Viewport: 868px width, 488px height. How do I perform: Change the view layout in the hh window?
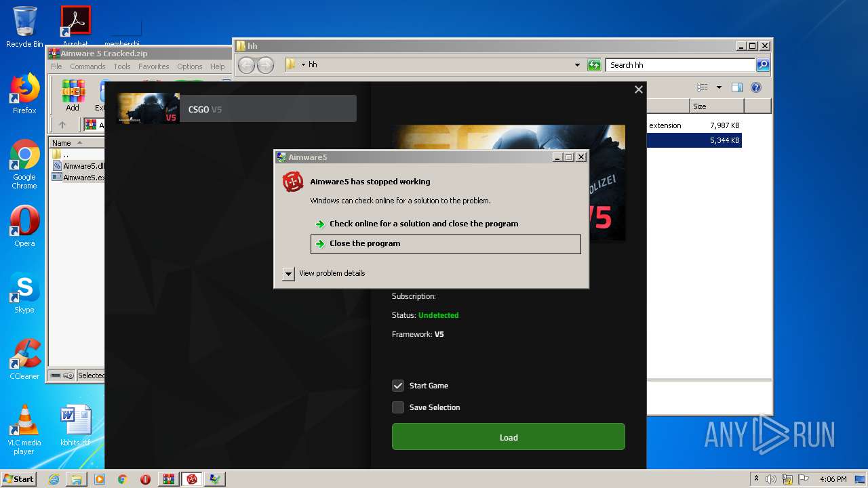703,87
